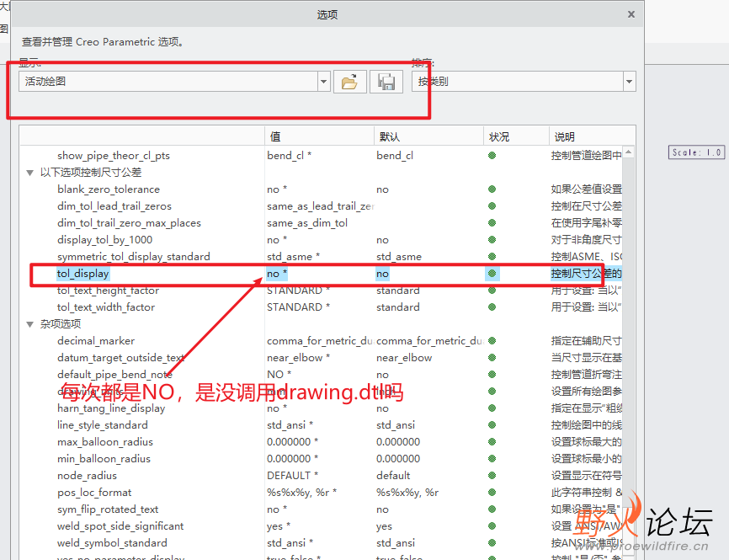Open configuration file folder icon
Viewport: 729px width, 560px height.
pos(349,82)
